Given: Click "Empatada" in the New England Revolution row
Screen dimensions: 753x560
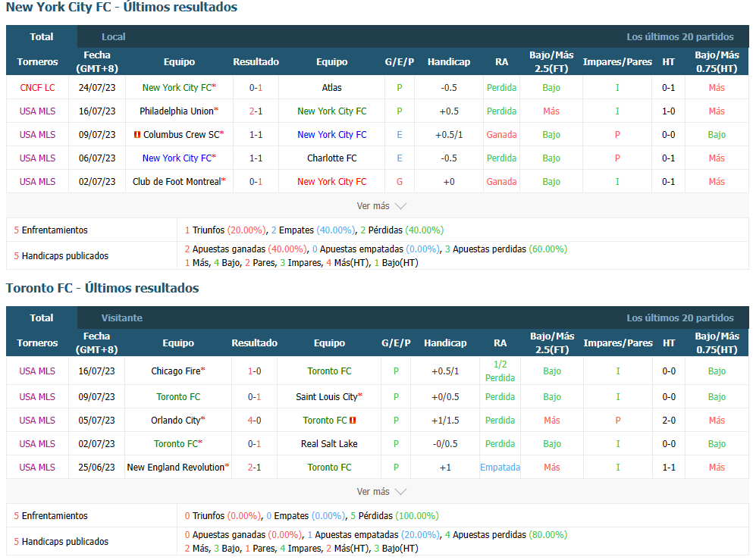Looking at the screenshot, I should [x=500, y=468].
